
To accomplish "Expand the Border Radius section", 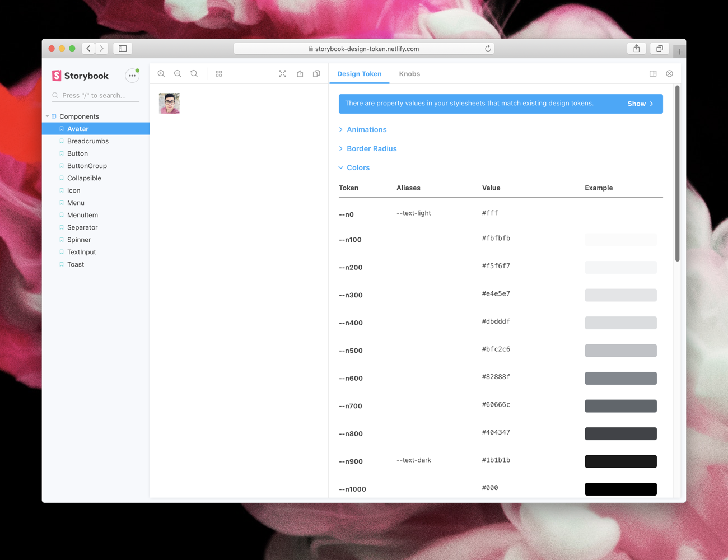I will 368,149.
